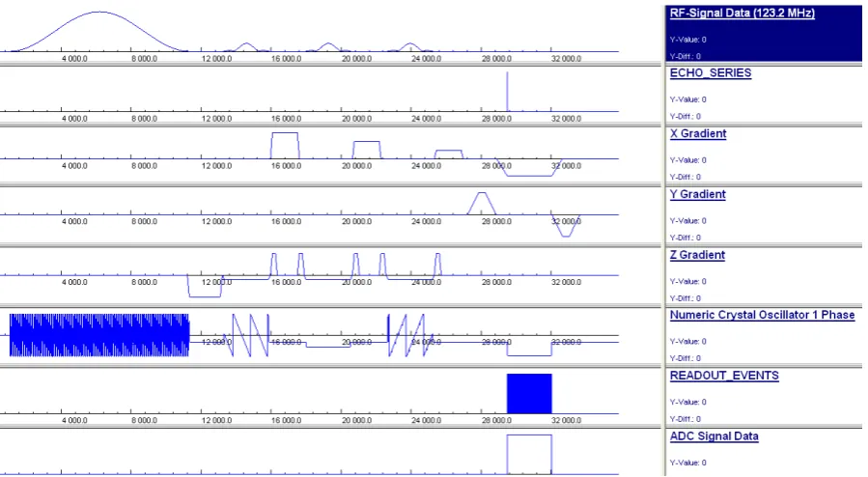Click the large negative lobe in Z Gradient track
Viewport: 868px width, 477px height.
click(205, 286)
